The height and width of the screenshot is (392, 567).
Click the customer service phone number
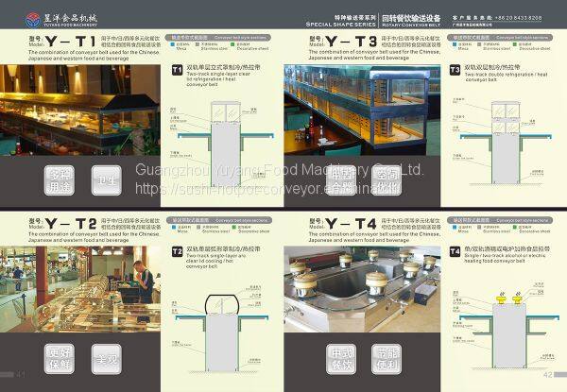(x=517, y=18)
